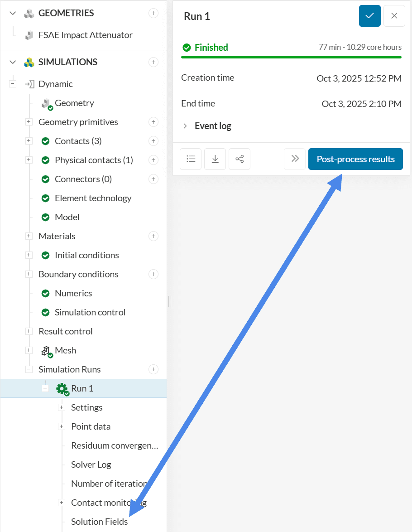Expand the Boundary conditions node
Screen dimensions: 412x532
(29, 274)
